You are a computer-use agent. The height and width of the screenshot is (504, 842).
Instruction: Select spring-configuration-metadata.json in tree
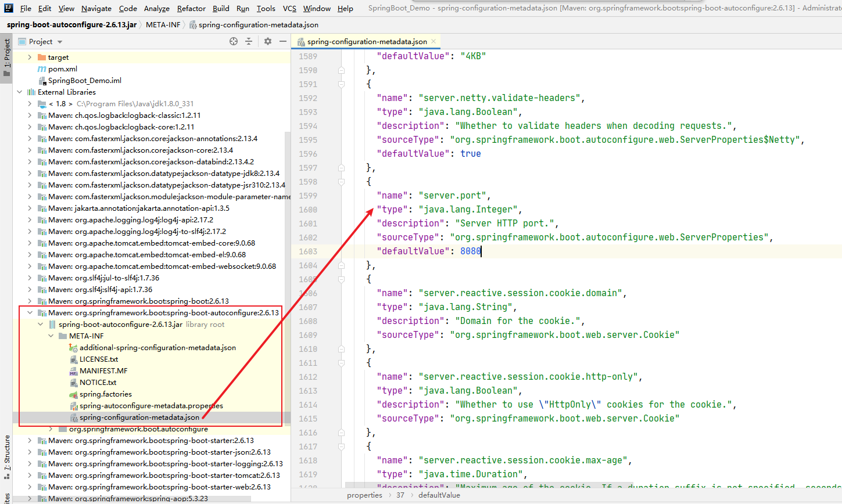coord(139,417)
